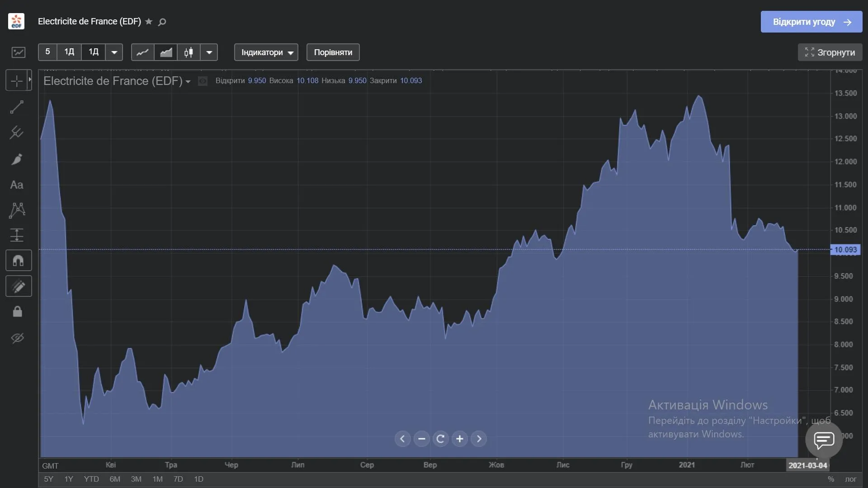
Task: Click the 2021-03-04 date marker
Action: (x=808, y=466)
